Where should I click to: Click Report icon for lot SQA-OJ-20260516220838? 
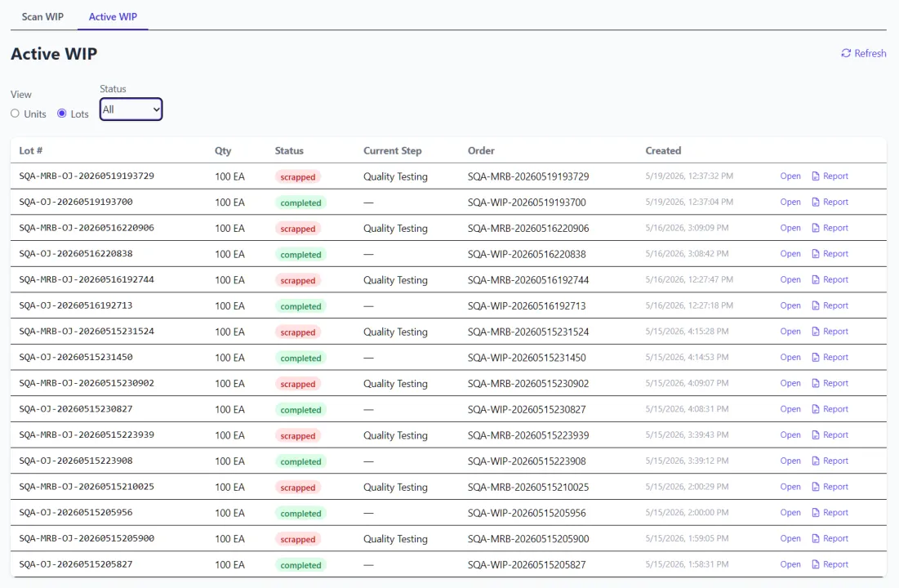815,253
